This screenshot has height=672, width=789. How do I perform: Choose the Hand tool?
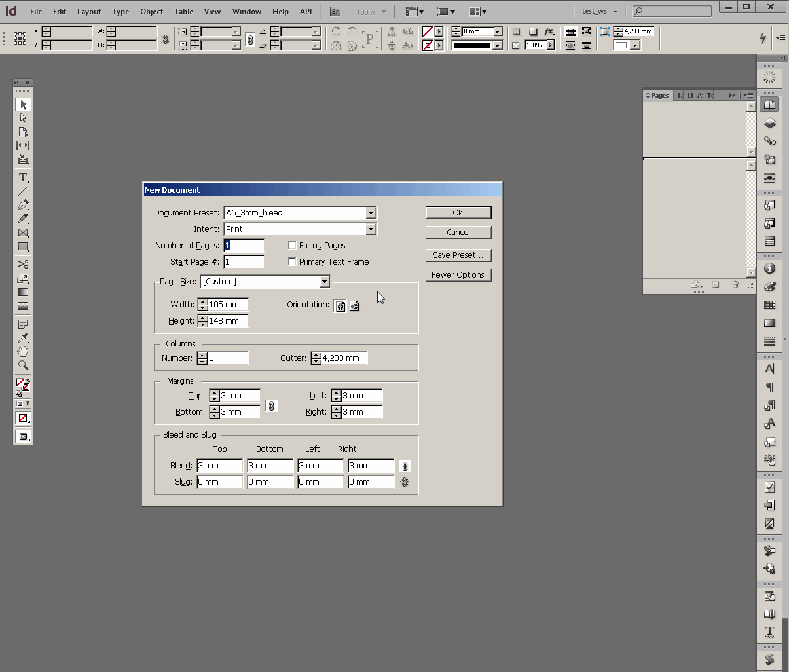[x=23, y=352]
